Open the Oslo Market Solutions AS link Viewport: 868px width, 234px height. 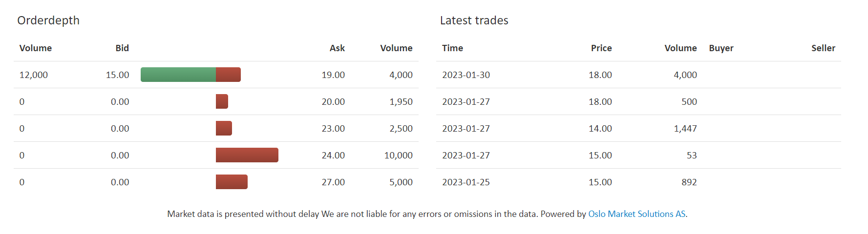coord(636,214)
